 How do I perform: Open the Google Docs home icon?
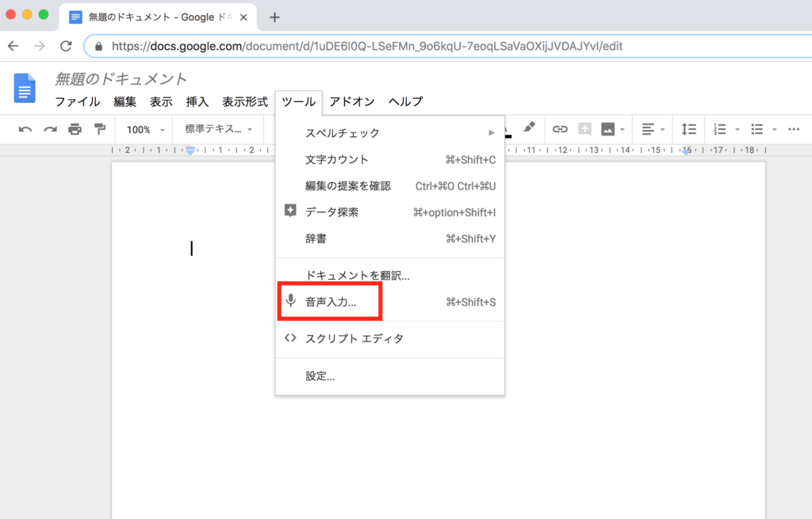[25, 88]
